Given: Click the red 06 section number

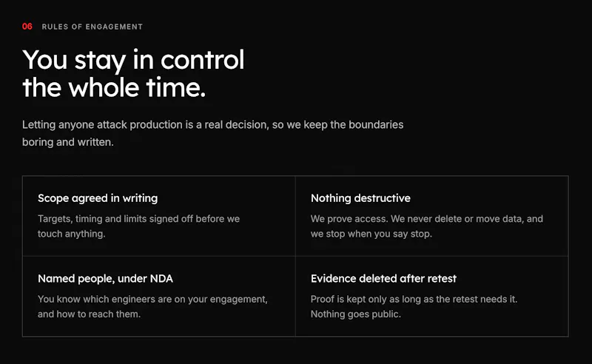Looking at the screenshot, I should tap(27, 27).
